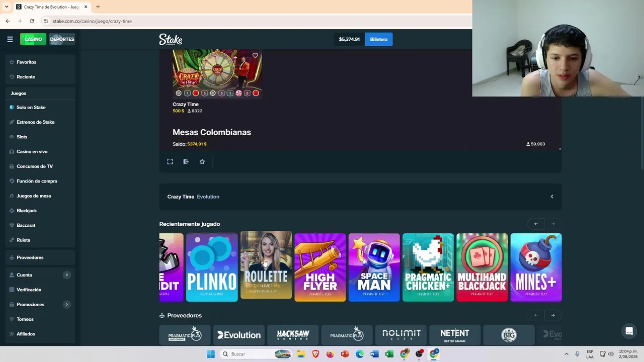Open Función de compra category

point(38,181)
